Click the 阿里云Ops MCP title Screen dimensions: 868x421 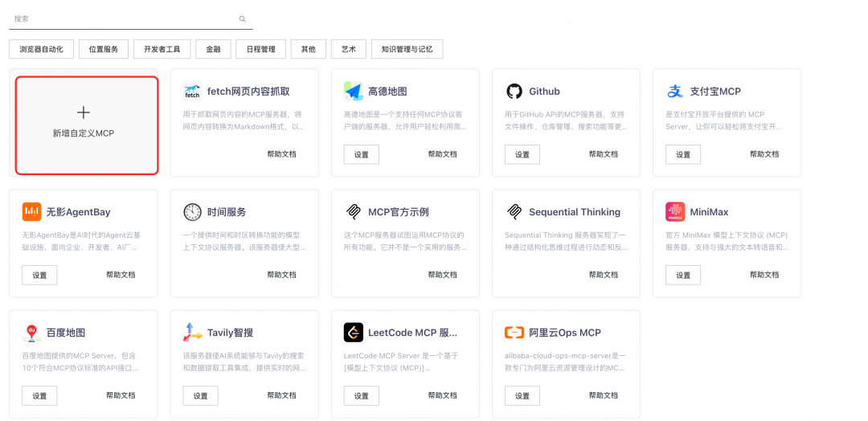click(565, 333)
